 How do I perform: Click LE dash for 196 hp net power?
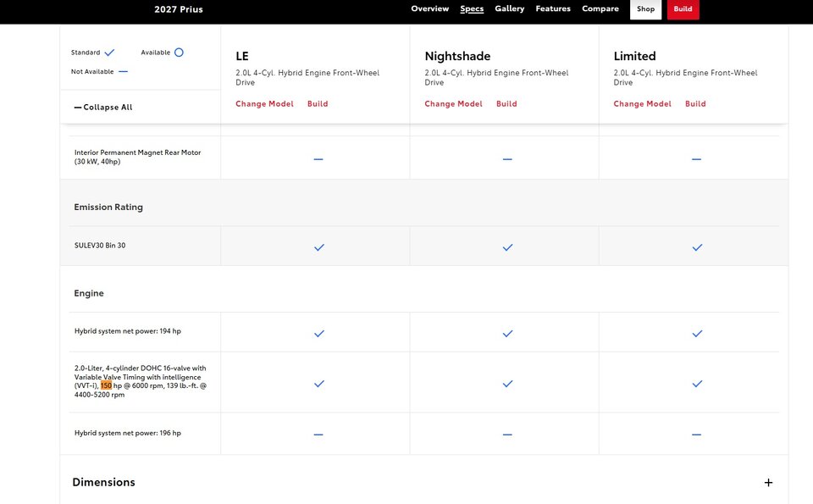tap(318, 435)
